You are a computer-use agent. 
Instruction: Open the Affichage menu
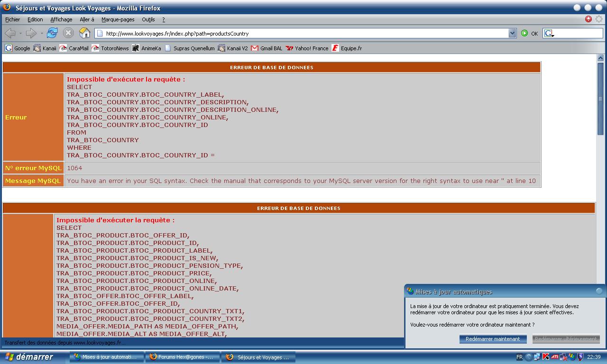click(61, 19)
